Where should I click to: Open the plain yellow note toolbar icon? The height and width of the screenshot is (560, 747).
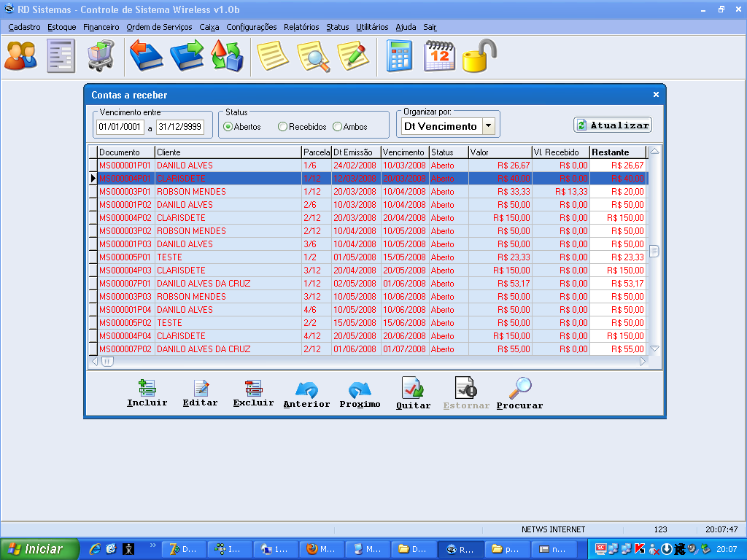pos(273,56)
